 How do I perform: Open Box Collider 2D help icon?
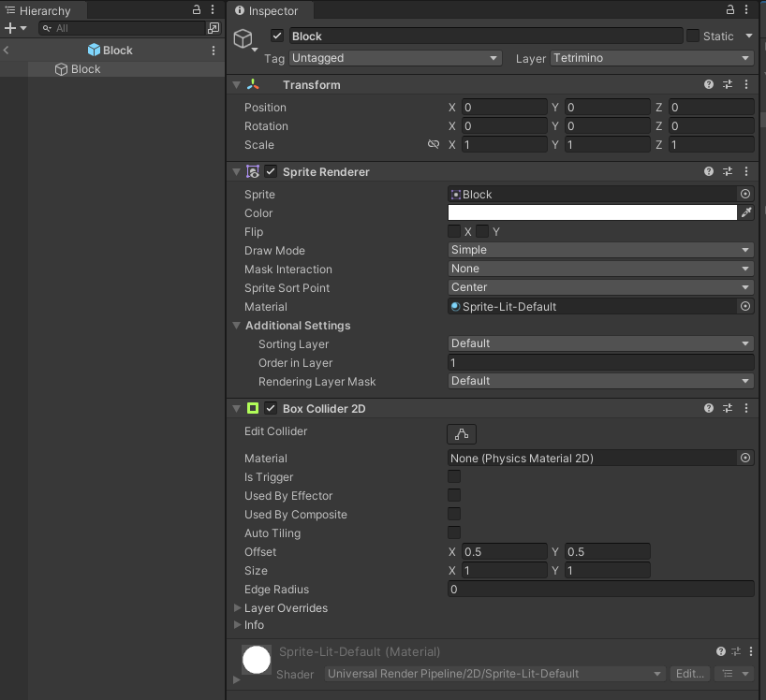(709, 408)
